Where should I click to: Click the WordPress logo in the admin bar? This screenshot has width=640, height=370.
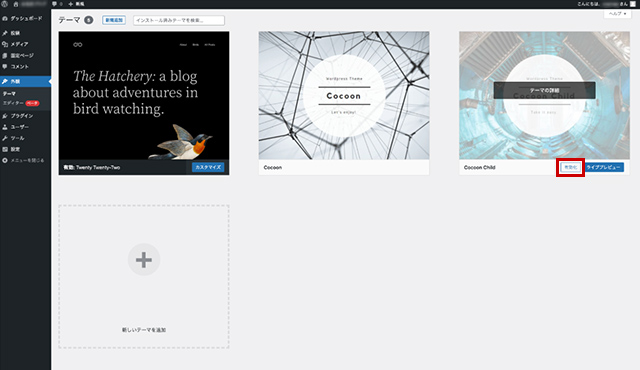coord(5,4)
